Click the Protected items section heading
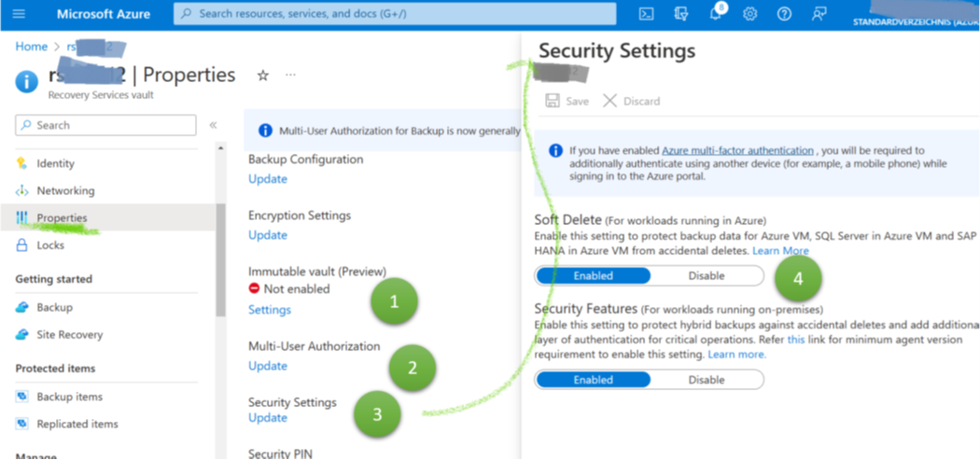980x460 pixels. click(56, 369)
